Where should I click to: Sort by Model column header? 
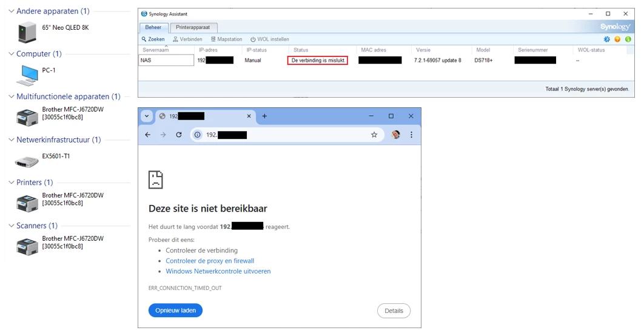(x=492, y=50)
